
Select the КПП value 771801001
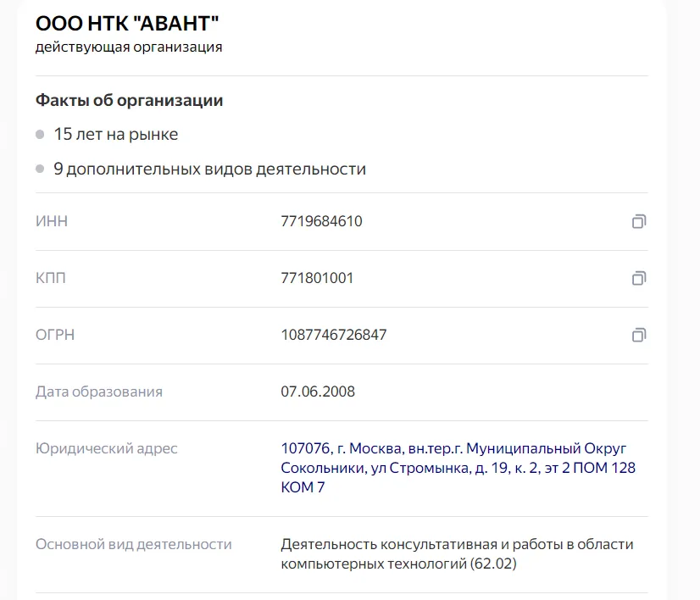(317, 278)
